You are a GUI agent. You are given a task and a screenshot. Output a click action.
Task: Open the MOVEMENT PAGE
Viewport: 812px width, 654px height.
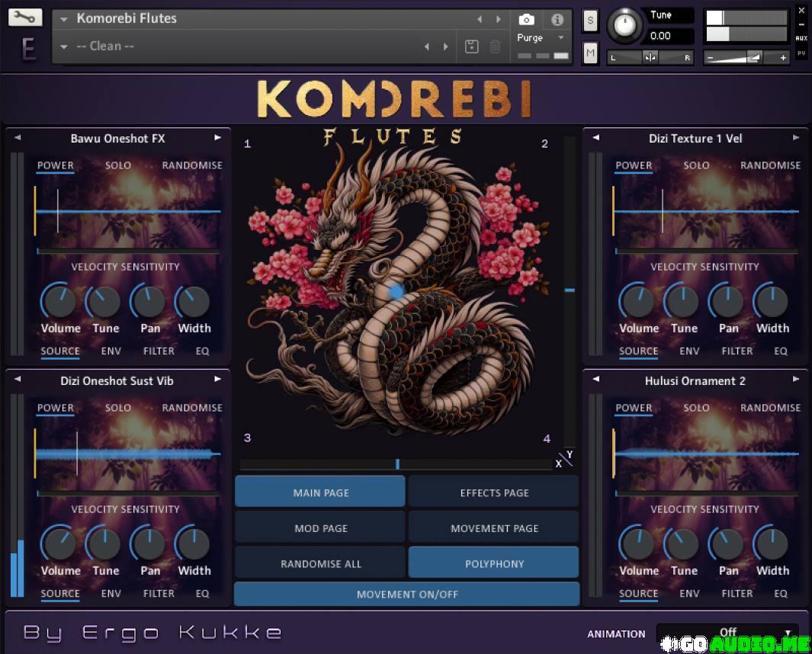pos(493,527)
